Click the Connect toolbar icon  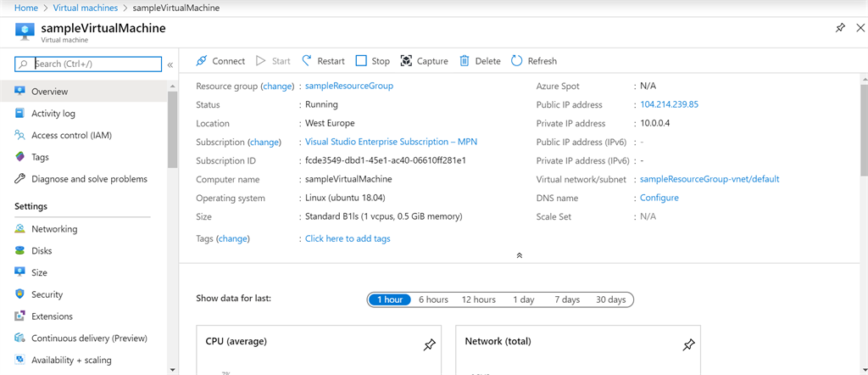[x=202, y=61]
